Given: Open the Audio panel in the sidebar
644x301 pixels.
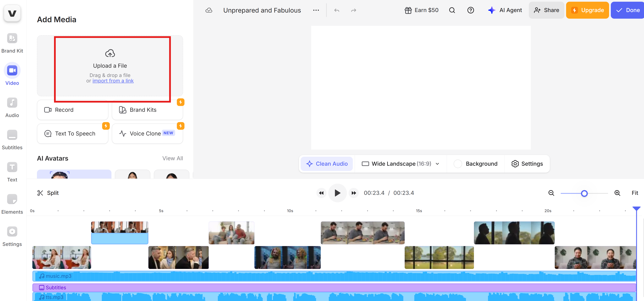Looking at the screenshot, I should (x=12, y=107).
